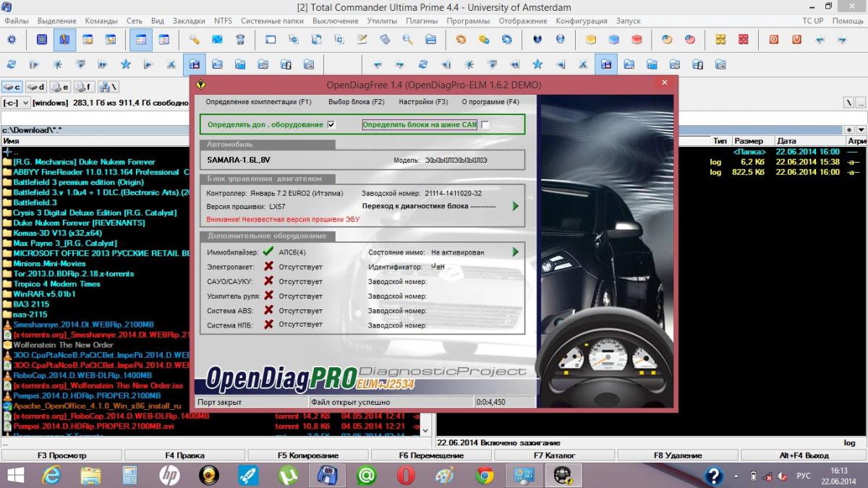This screenshot has height=488, width=868.
Task: Click F3 Просмотр button
Action: point(61,455)
